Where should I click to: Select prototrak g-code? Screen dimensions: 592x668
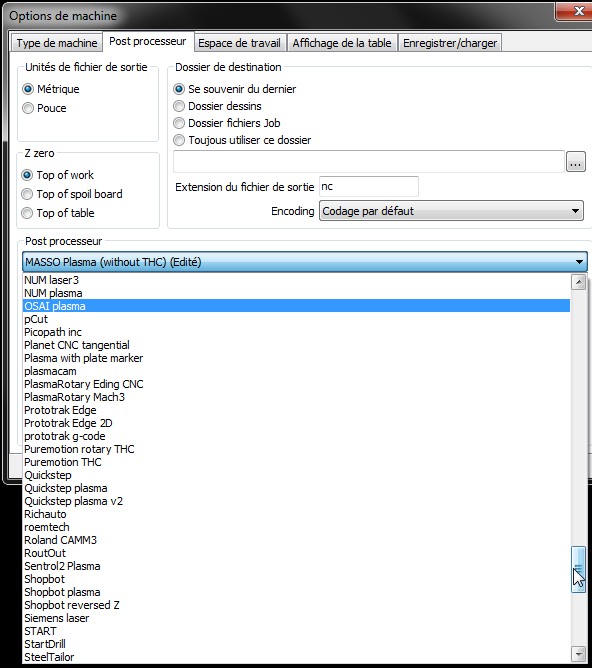tap(296, 436)
